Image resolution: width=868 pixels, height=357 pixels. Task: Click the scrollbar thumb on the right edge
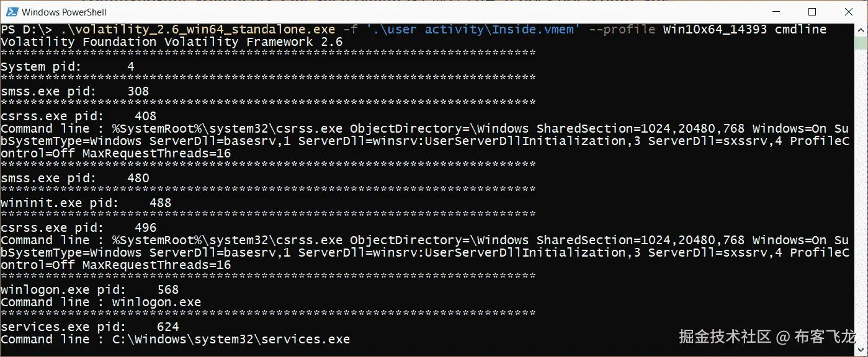click(861, 43)
